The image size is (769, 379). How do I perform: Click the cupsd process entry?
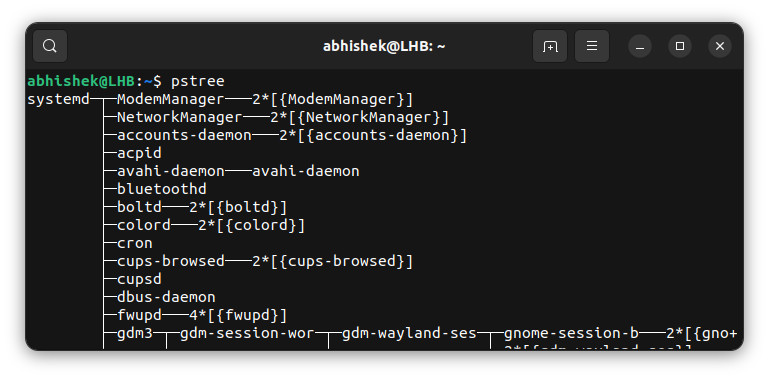pos(139,279)
